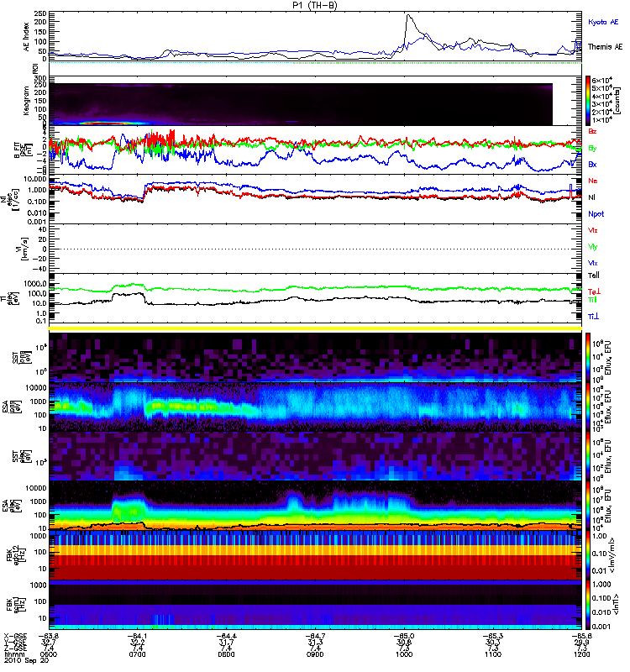Click the green Viy legend label
The height and width of the screenshot is (672, 630).
[593, 247]
